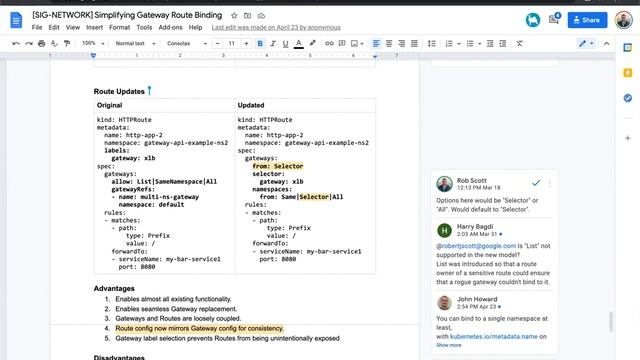
Task: Justify the text
Action: click(x=414, y=43)
